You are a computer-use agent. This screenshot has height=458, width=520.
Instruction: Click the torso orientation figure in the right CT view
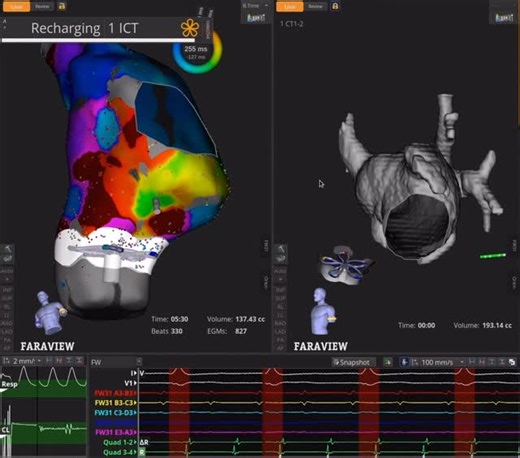[323, 311]
